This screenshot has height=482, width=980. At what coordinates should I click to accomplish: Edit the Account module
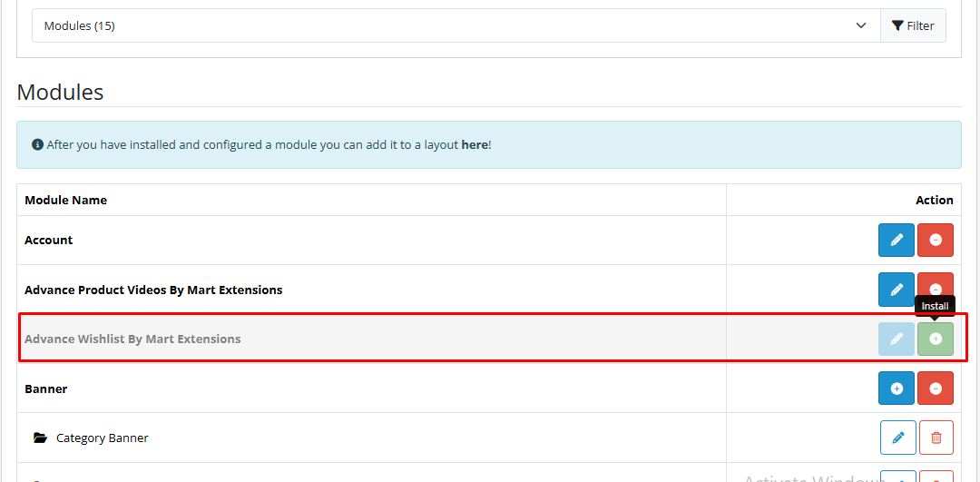(896, 241)
